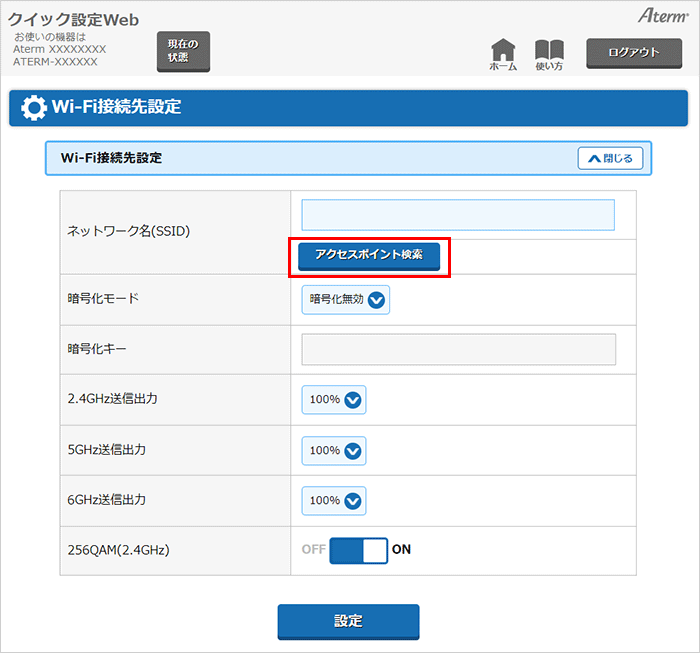This screenshot has width=700, height=653.
Task: Expand the 6GHz送信出力 dropdown
Action: point(334,500)
